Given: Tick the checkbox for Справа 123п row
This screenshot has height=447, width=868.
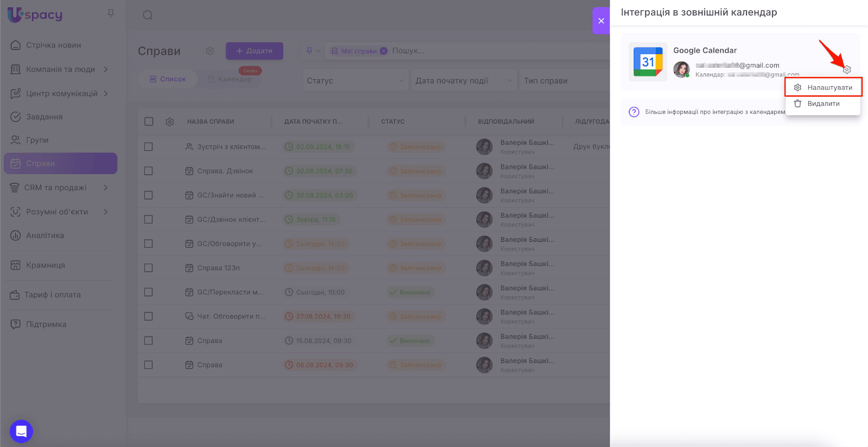Looking at the screenshot, I should [149, 268].
